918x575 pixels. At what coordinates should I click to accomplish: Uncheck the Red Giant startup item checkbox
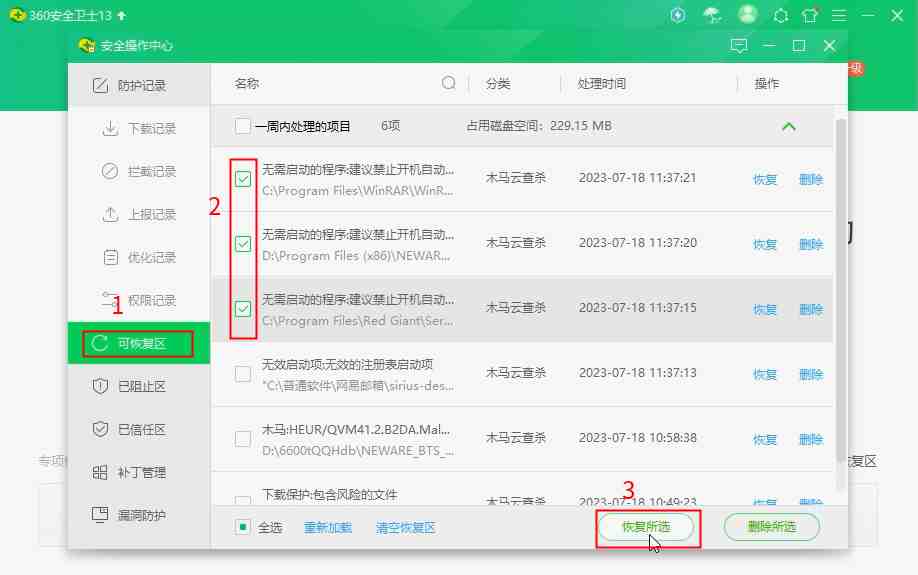coord(243,309)
